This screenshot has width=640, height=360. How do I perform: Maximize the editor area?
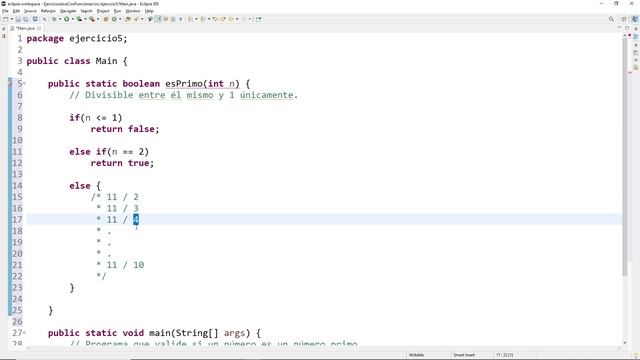pos(627,28)
